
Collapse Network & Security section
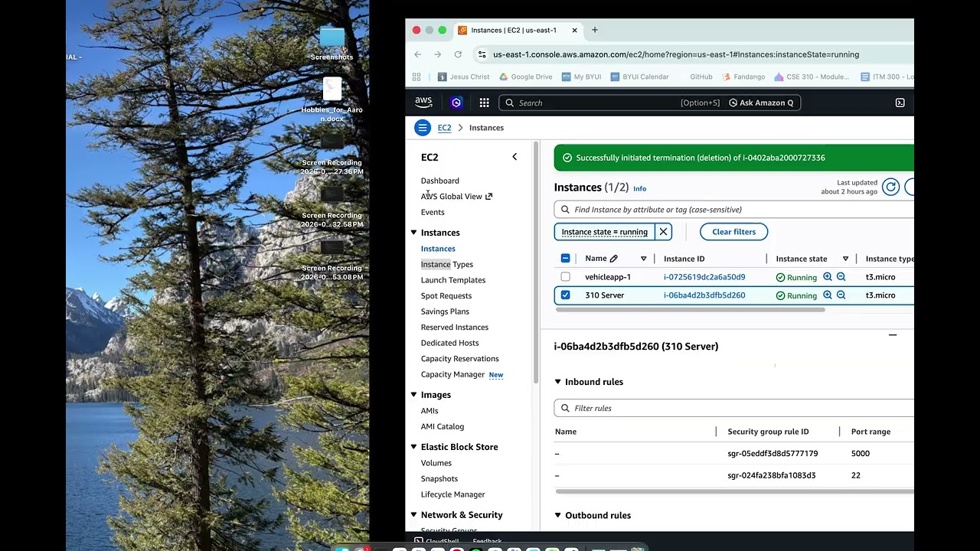click(413, 515)
